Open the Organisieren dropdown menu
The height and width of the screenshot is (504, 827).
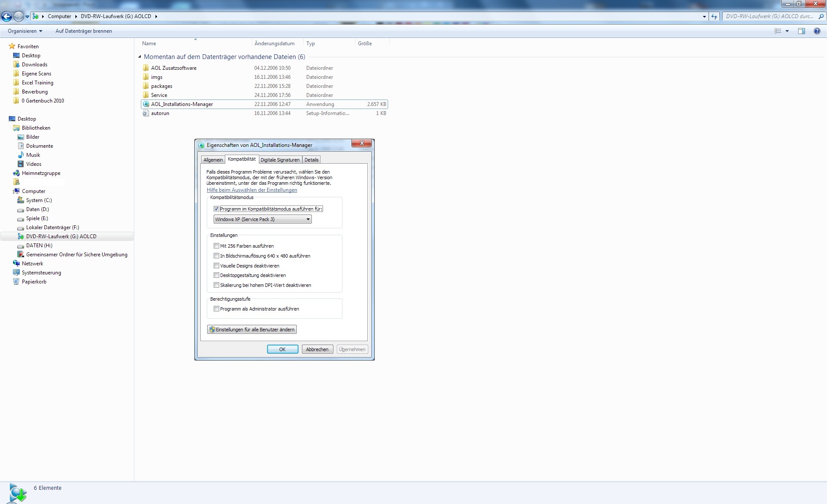(x=25, y=31)
